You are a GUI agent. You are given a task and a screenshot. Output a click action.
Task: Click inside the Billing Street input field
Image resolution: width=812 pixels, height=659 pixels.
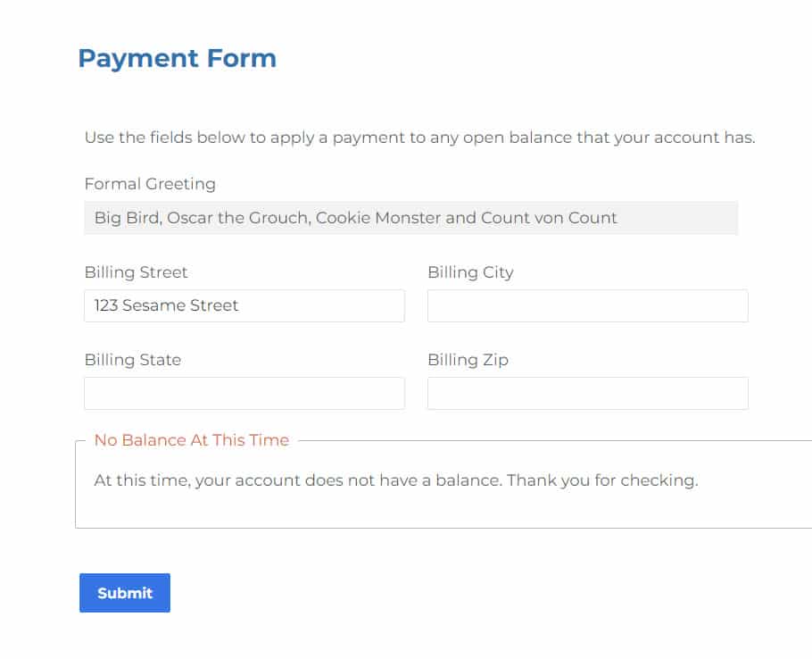click(x=244, y=305)
